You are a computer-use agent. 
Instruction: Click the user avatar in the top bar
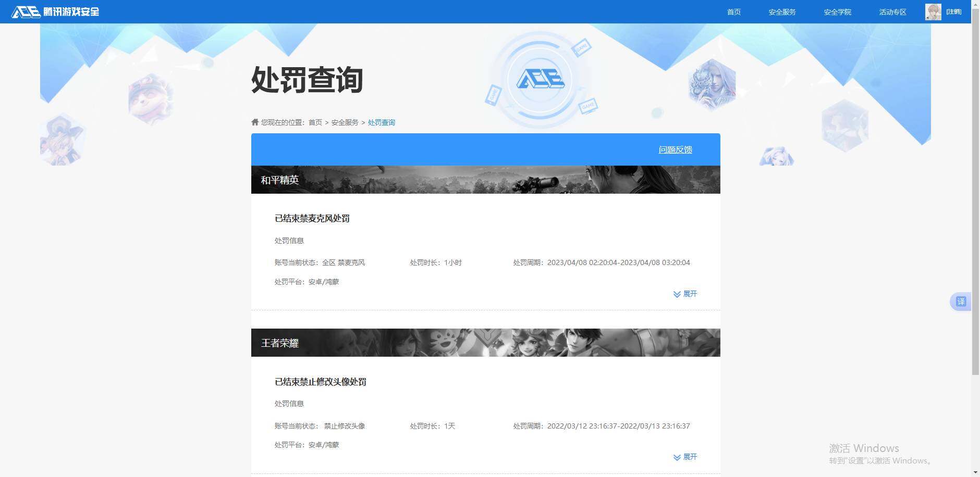tap(933, 11)
